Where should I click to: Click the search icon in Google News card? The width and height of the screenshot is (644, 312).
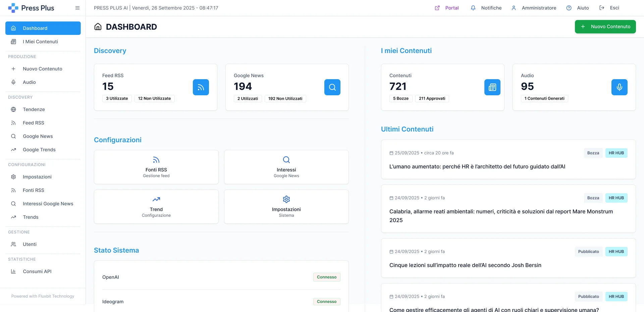332,87
